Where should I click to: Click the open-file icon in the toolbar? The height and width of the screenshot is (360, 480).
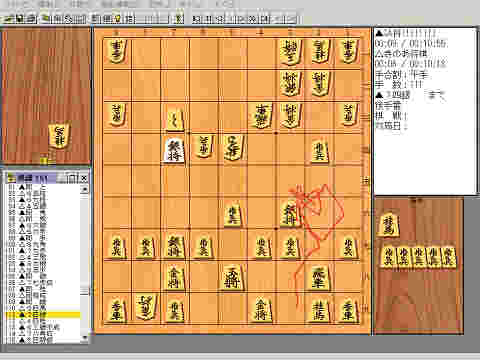pyautogui.click(x=19, y=19)
